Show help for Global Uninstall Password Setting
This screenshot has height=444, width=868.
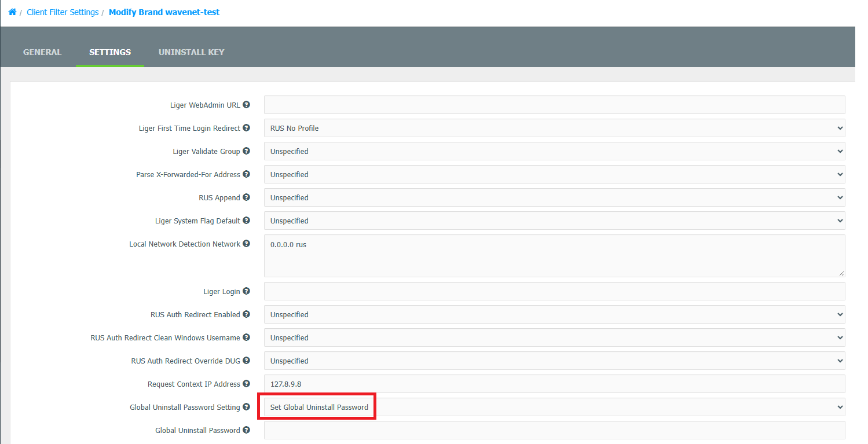(246, 407)
